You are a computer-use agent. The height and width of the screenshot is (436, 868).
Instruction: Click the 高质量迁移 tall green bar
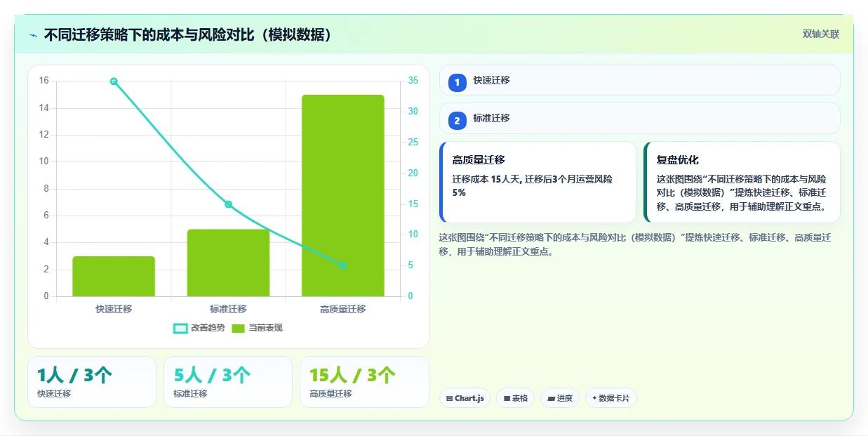(343, 195)
